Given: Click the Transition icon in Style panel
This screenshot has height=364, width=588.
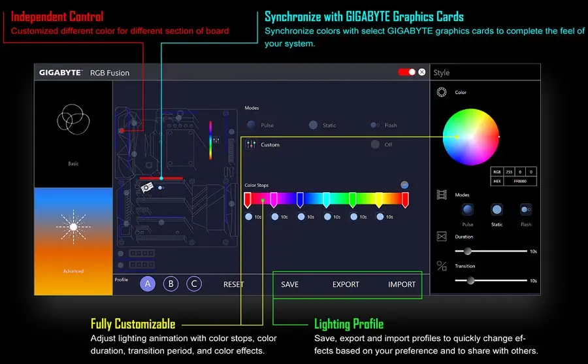Looking at the screenshot, I should point(442,266).
